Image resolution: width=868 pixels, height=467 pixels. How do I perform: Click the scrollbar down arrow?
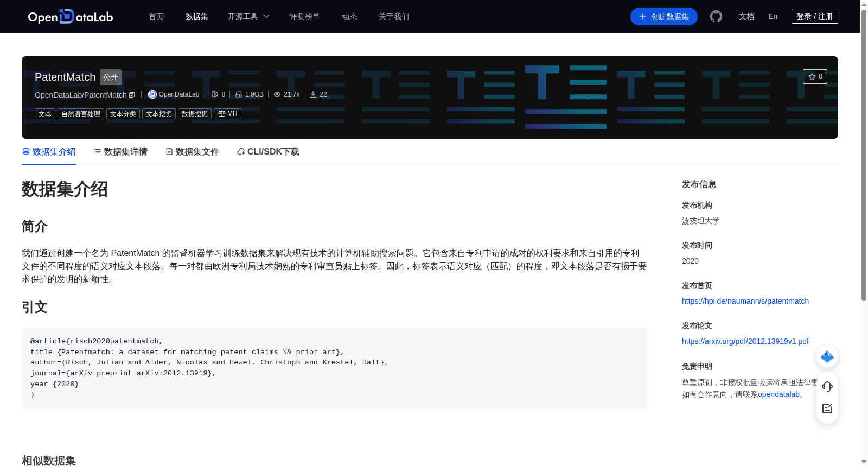click(x=864, y=462)
